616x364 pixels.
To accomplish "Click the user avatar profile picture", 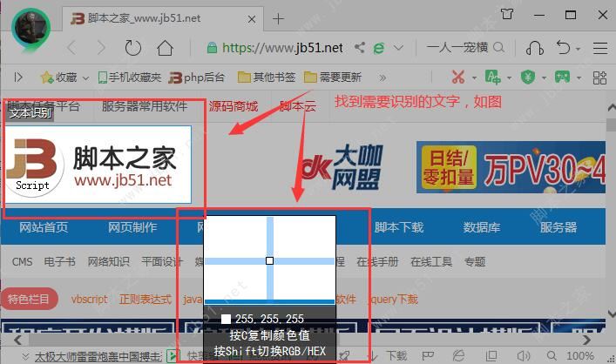I will [x=30, y=29].
